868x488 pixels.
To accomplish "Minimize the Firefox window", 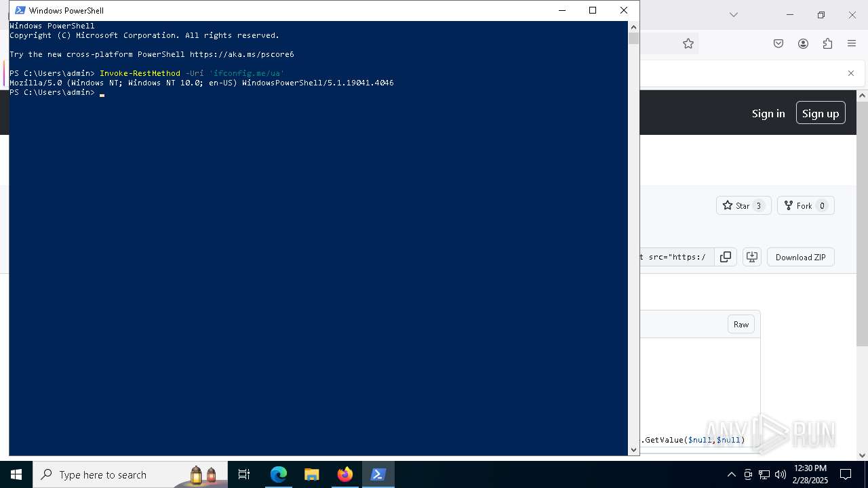I will (x=790, y=14).
